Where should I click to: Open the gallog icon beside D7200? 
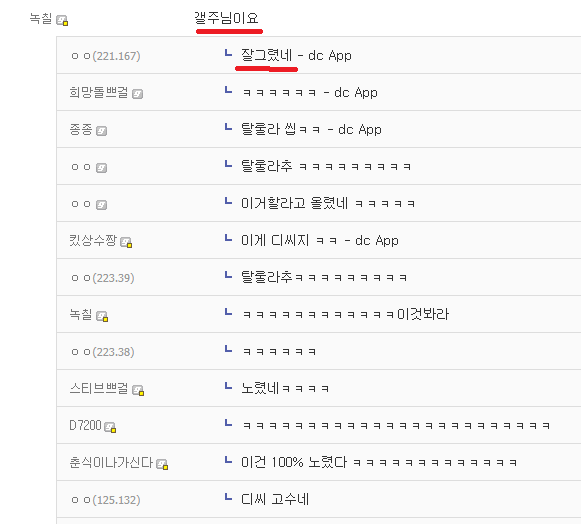[x=110, y=427]
